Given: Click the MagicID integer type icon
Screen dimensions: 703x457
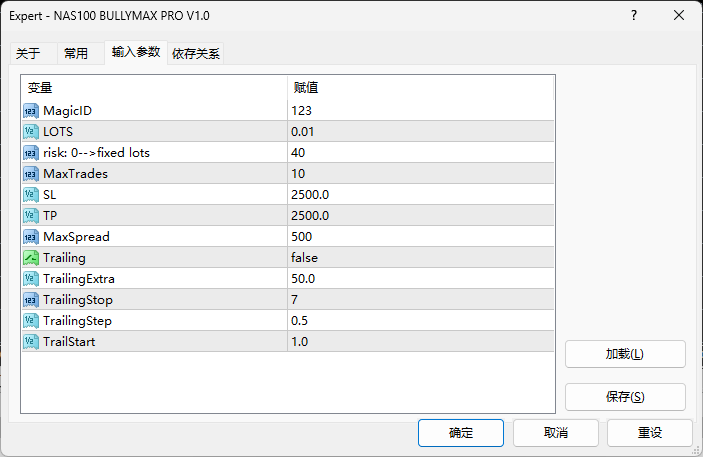Looking at the screenshot, I should [x=31, y=110].
